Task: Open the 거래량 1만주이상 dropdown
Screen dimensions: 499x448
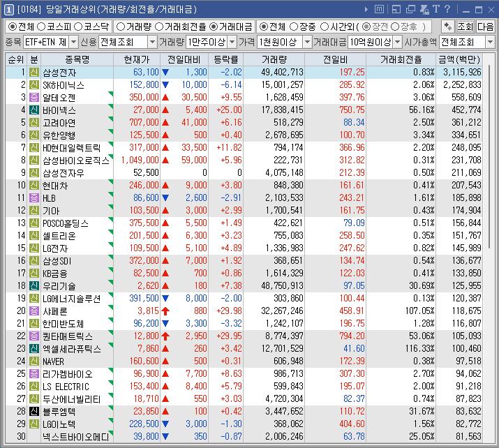Action: [x=232, y=42]
